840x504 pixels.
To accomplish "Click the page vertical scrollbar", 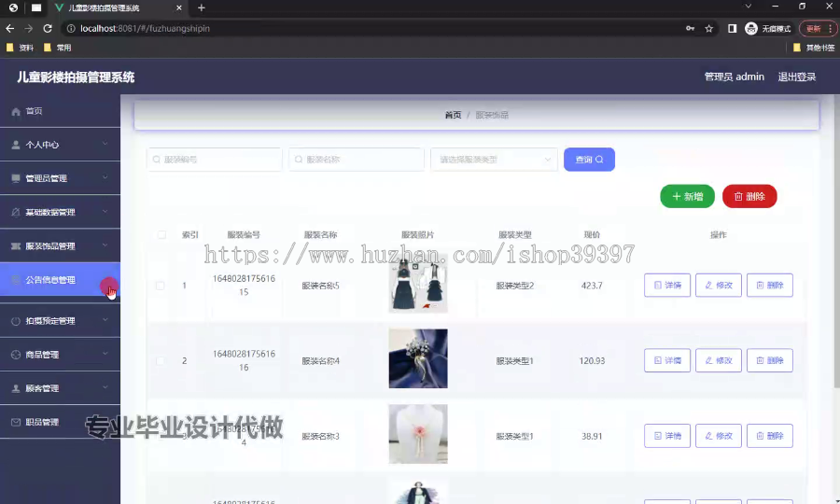I will [837, 241].
